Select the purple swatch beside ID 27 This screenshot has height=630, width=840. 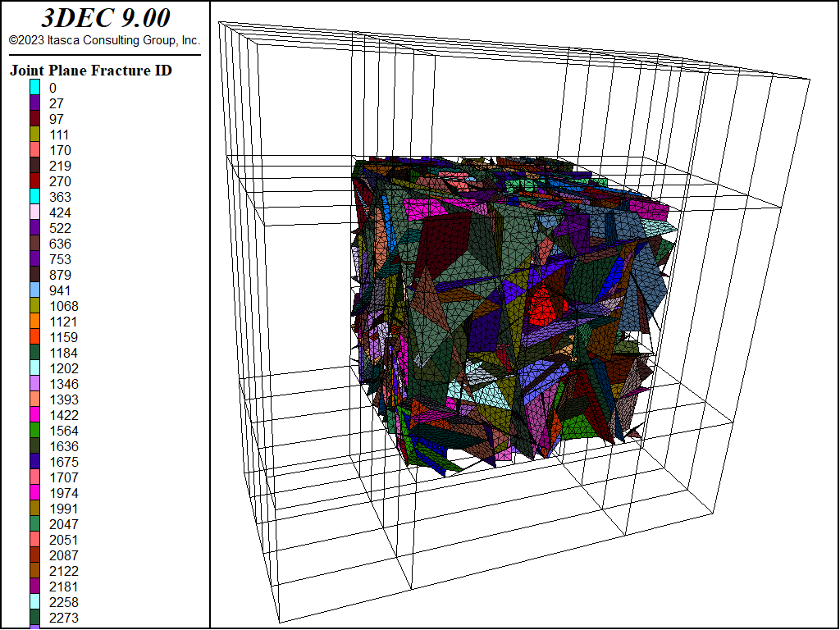pyautogui.click(x=35, y=103)
